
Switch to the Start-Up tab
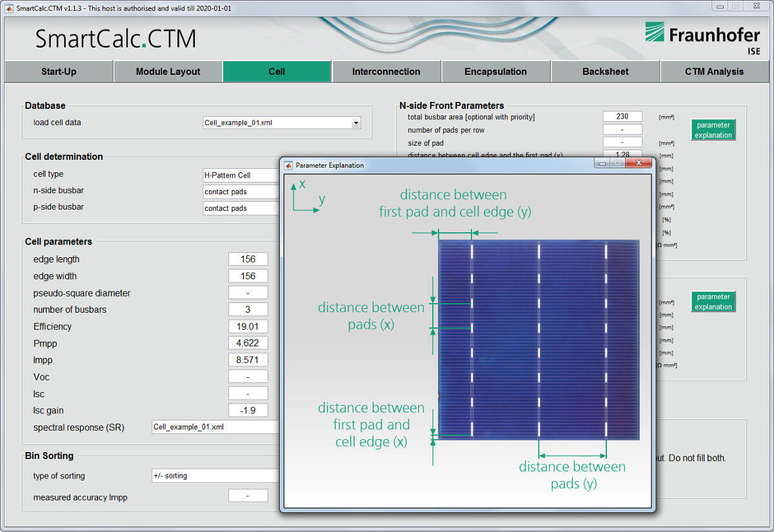click(59, 72)
